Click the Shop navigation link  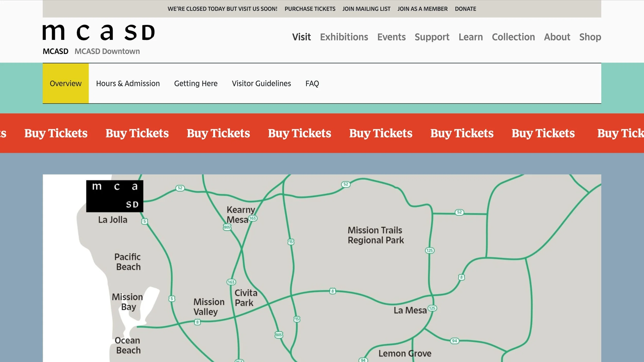tap(590, 37)
